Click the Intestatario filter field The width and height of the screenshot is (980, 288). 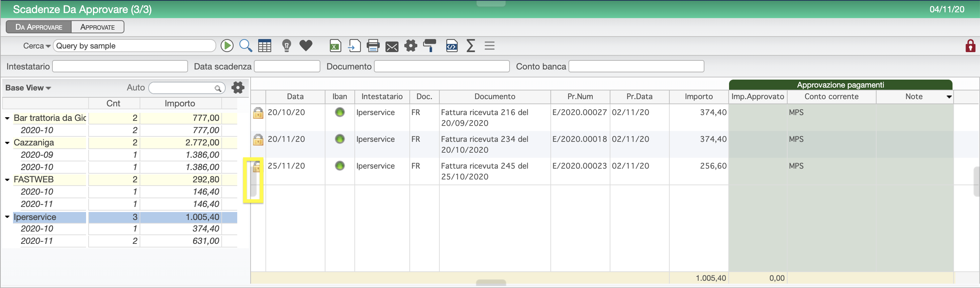coord(120,66)
